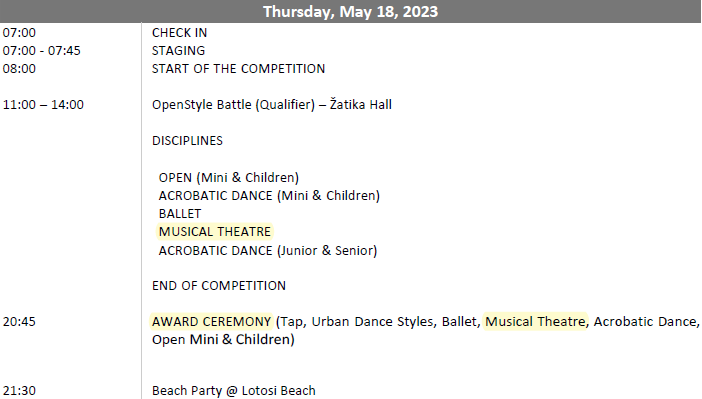
Task: Click the 21:30 time entry
Action: tap(19, 390)
